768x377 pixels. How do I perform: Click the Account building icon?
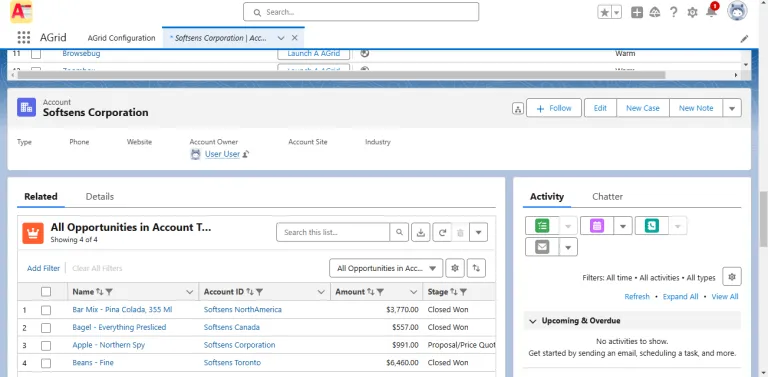click(26, 107)
